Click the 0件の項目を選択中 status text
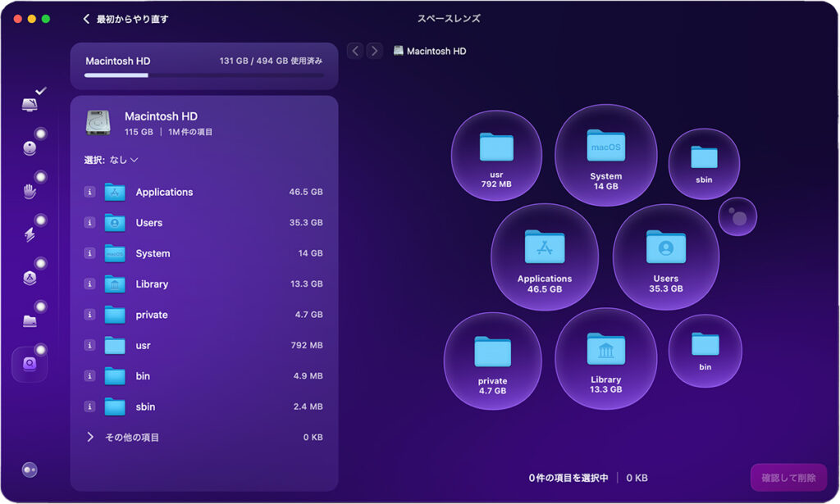This screenshot has height=504, width=840. (568, 478)
